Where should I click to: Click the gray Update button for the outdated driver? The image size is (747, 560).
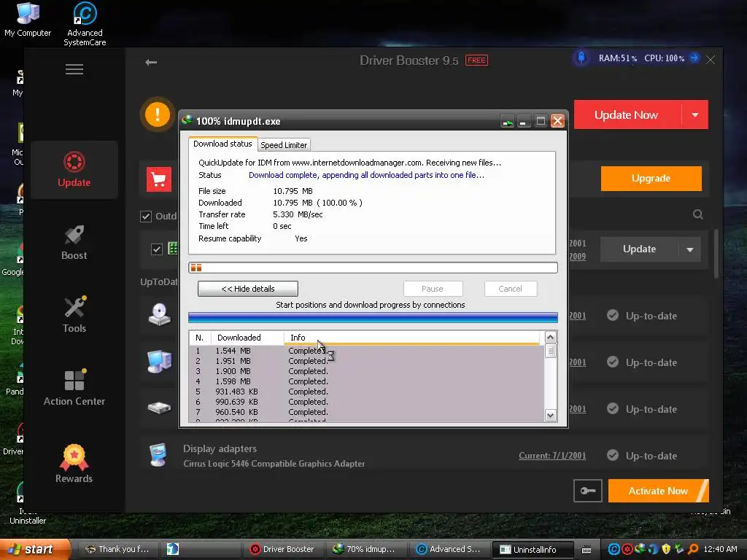pyautogui.click(x=639, y=249)
